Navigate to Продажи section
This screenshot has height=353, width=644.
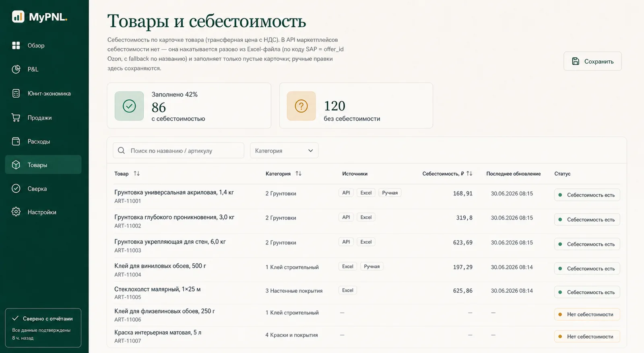(43, 117)
